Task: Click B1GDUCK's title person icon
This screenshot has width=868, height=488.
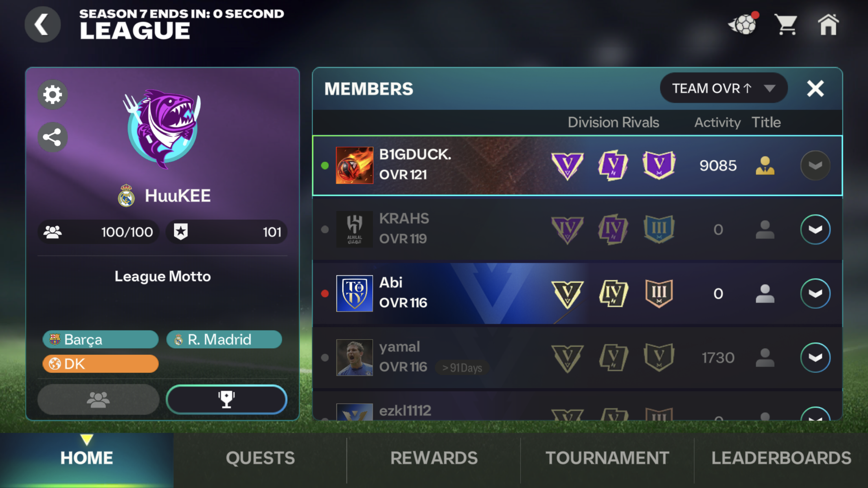Action: (765, 165)
